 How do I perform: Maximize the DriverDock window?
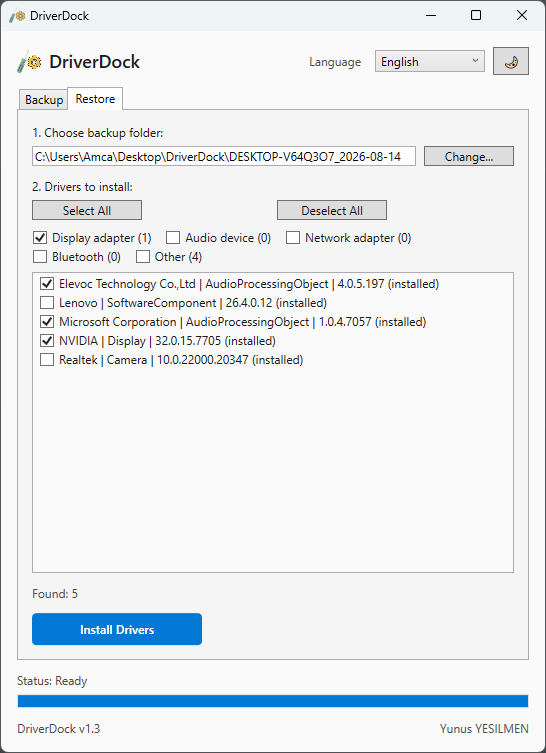476,15
